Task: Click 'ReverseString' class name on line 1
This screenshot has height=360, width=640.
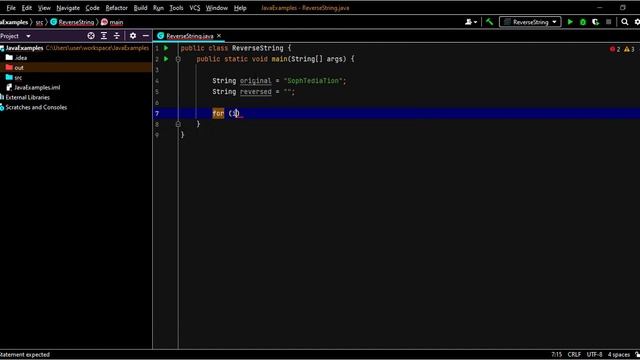Action: click(258, 48)
